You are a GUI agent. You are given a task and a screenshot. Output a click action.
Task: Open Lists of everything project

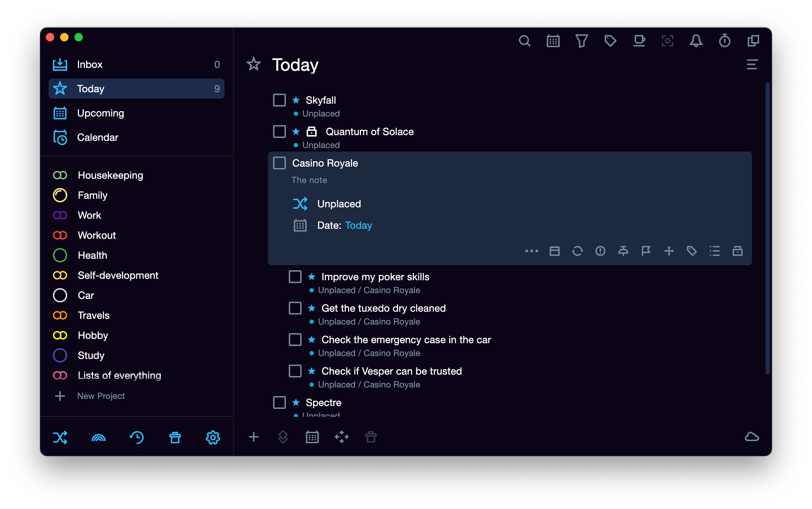point(137,375)
